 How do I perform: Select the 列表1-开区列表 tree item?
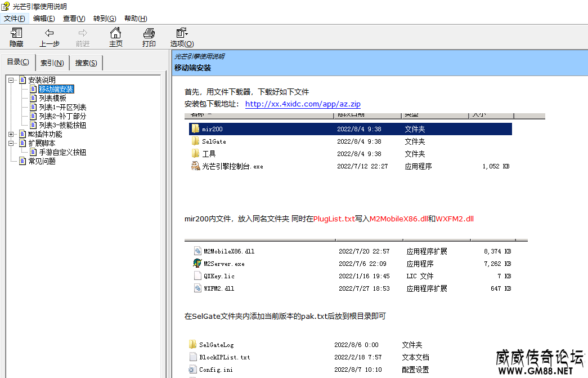62,107
